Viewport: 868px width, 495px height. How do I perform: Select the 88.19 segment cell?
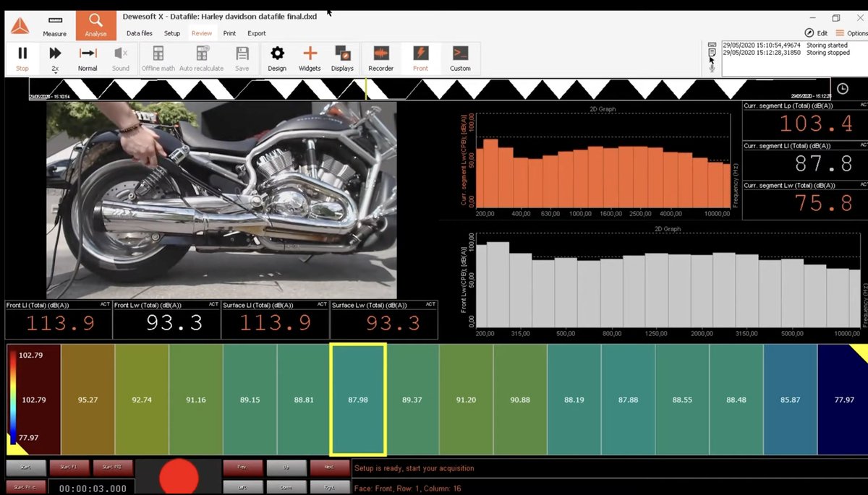click(x=574, y=400)
